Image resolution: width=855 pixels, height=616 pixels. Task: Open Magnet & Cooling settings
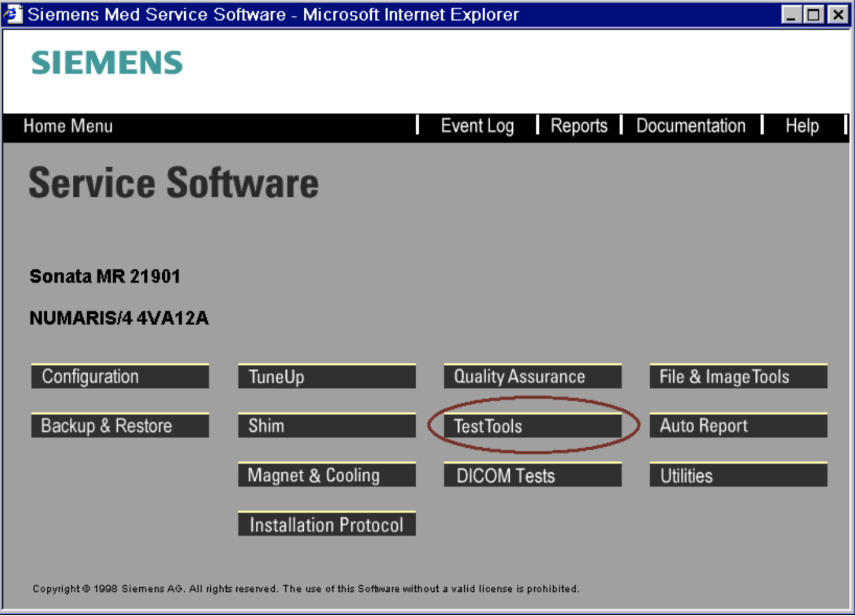coord(327,475)
